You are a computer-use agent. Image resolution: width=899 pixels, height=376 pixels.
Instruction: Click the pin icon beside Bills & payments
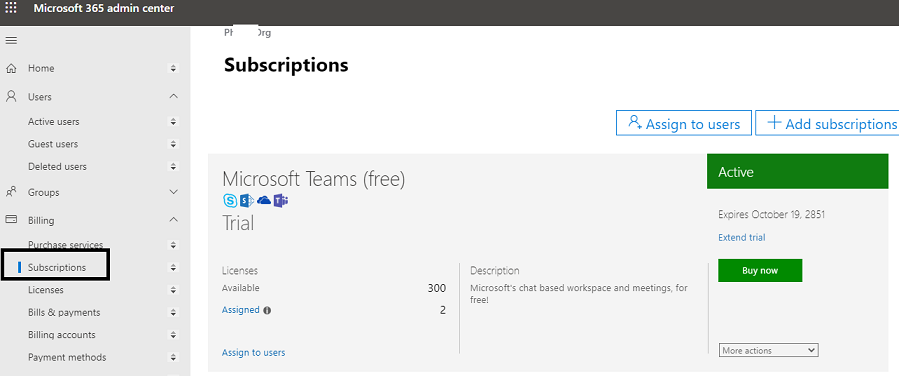[173, 312]
